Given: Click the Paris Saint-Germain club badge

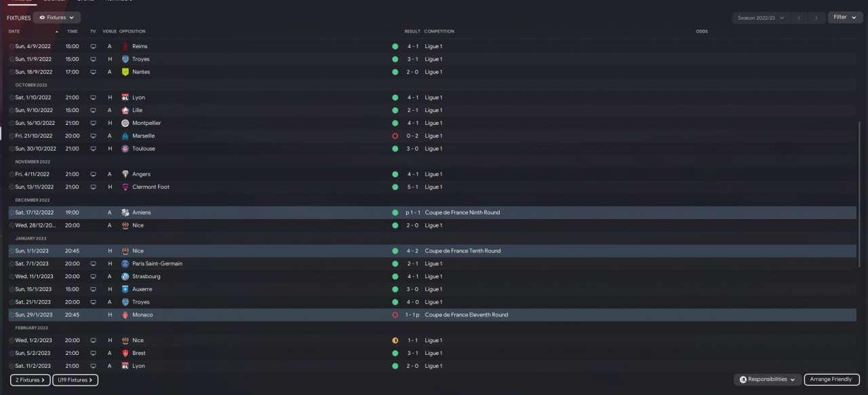Looking at the screenshot, I should tap(125, 264).
